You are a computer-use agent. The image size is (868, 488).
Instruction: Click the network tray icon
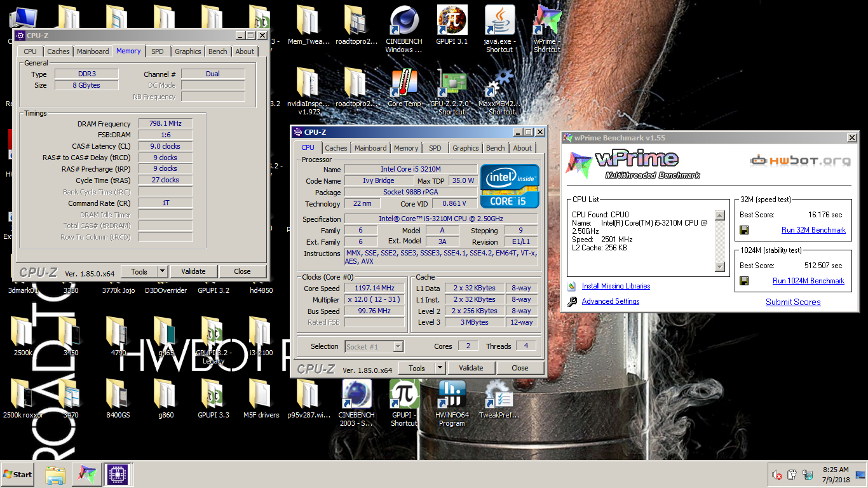807,475
